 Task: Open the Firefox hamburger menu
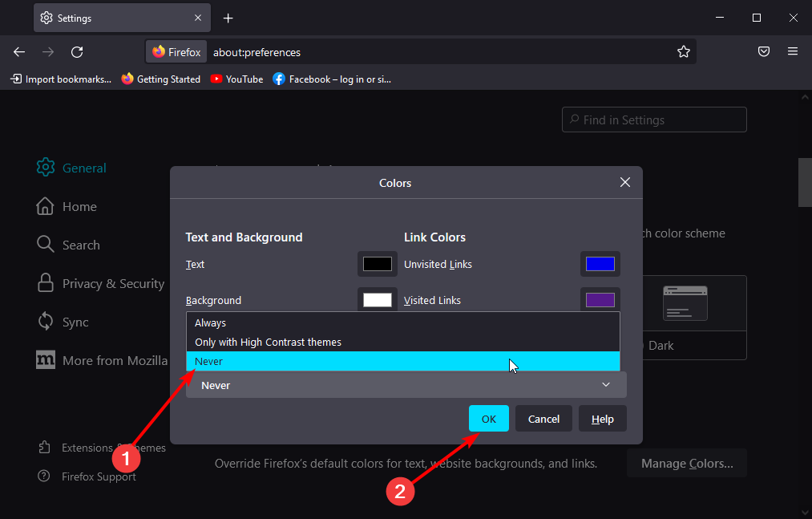coord(792,51)
